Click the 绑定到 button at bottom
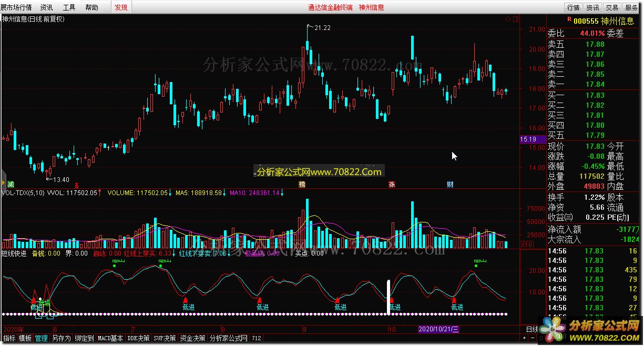 click(84, 338)
